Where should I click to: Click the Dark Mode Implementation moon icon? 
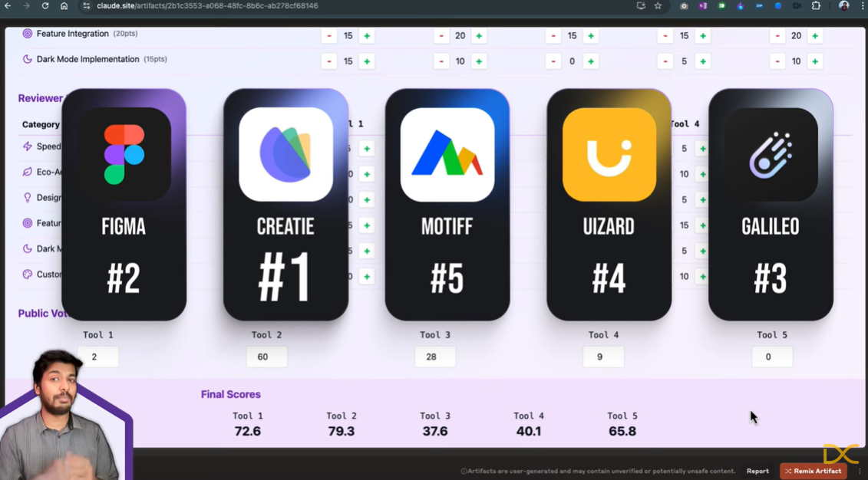coord(27,59)
